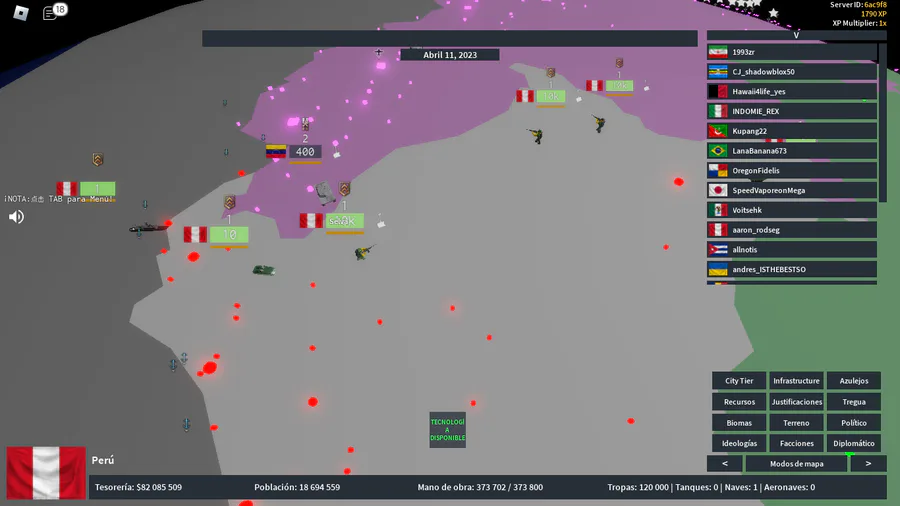Image resolution: width=900 pixels, height=506 pixels.
Task: Select player CJ_shadowblox50
Action: (792, 72)
